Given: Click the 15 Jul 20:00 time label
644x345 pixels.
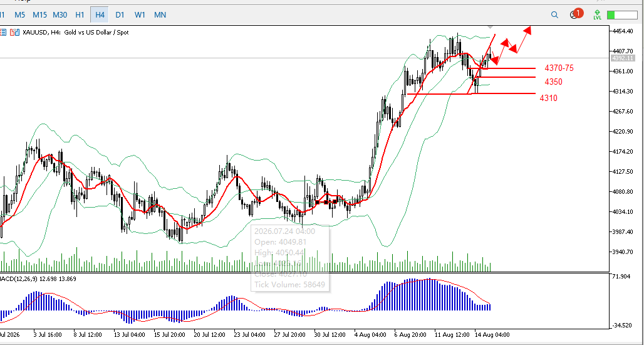Looking at the screenshot, I should tap(170, 335).
